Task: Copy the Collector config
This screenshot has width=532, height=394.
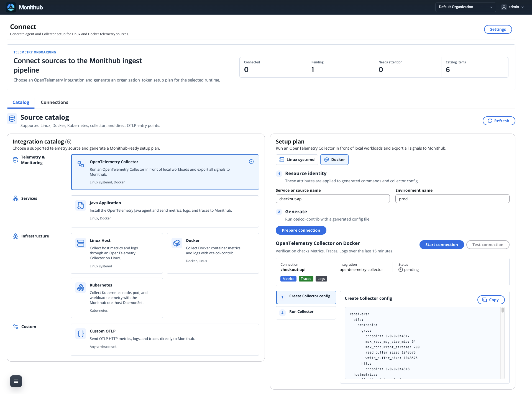Action: pyautogui.click(x=491, y=300)
